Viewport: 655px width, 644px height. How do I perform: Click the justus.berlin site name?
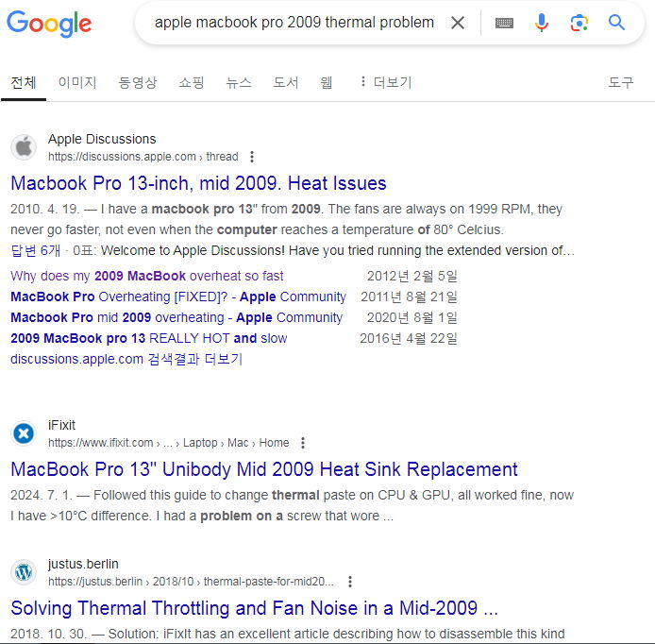(83, 564)
